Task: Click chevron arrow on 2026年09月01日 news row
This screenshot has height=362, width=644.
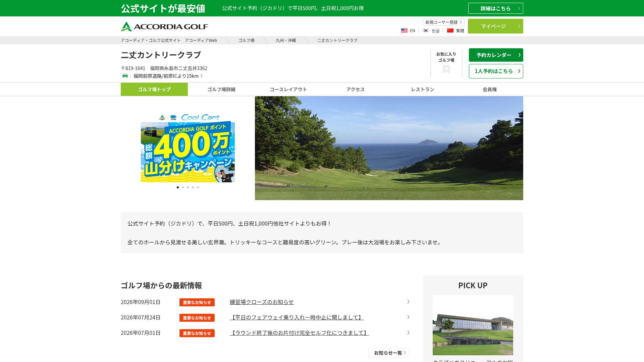Action: pos(408,302)
